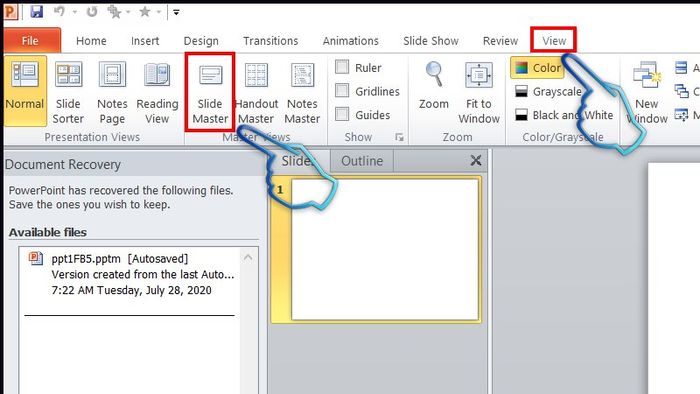This screenshot has width=700, height=394.
Task: Click the Undo arrow icon
Action: (59, 11)
